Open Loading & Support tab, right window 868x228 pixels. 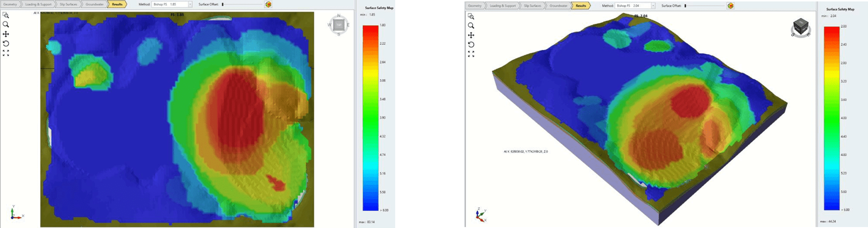click(x=503, y=6)
